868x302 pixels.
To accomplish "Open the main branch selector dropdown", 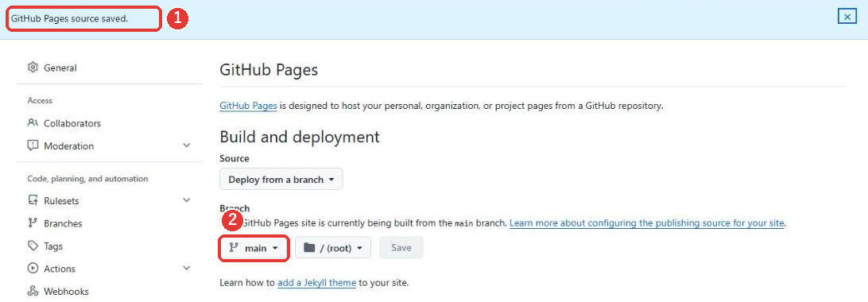I will click(254, 248).
